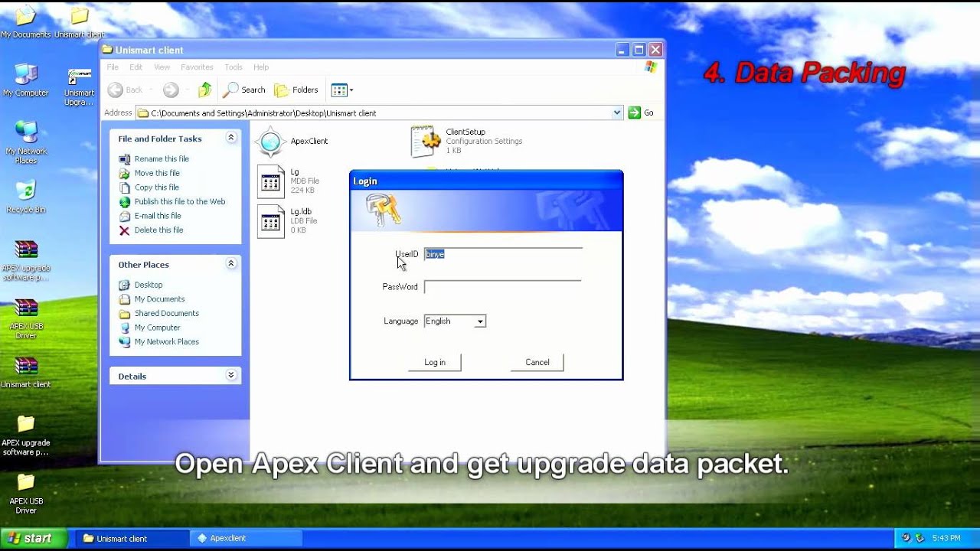Click E-mail this file link
Image resolution: width=980 pixels, height=551 pixels.
pyautogui.click(x=158, y=216)
